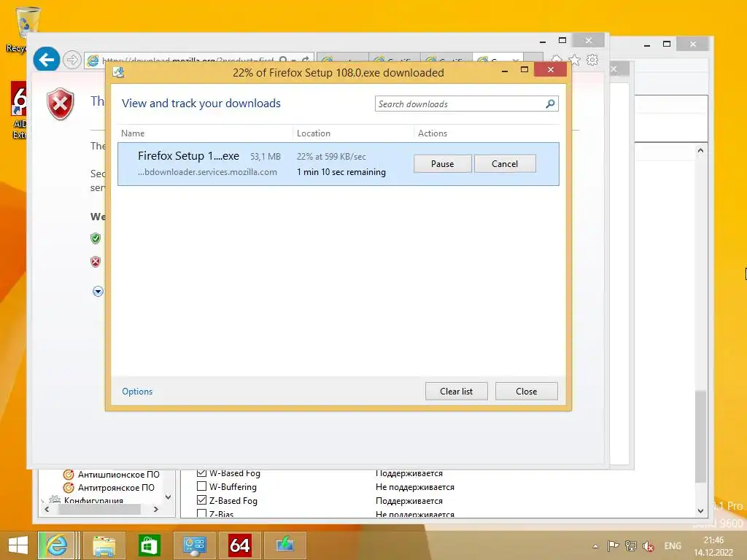Click the Clear list button
This screenshot has width=747, height=560.
point(457,392)
